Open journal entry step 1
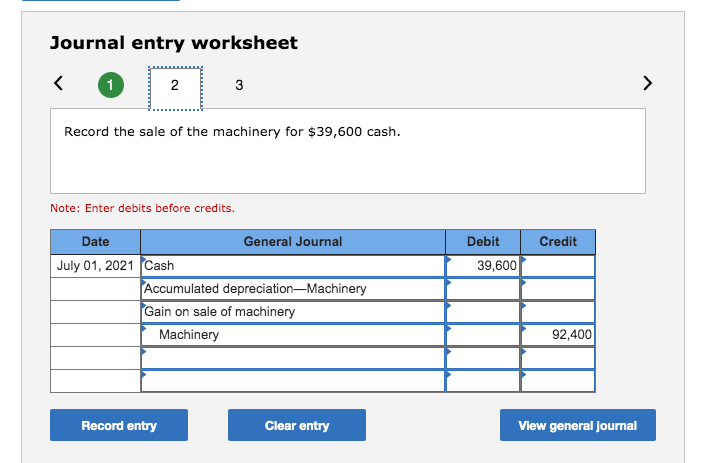The width and height of the screenshot is (725, 463). click(x=111, y=85)
